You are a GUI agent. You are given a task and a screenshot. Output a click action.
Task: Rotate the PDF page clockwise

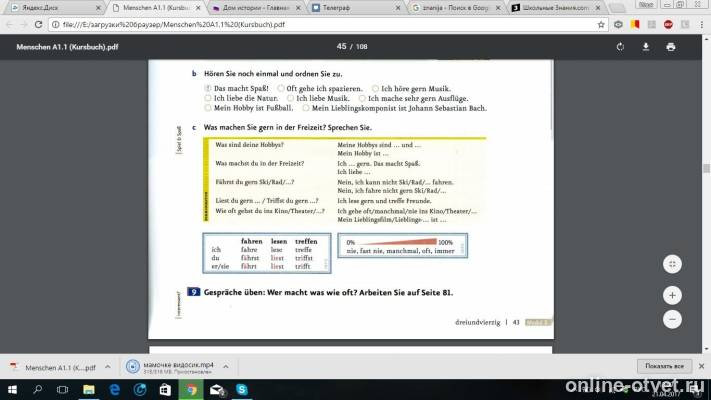[620, 47]
